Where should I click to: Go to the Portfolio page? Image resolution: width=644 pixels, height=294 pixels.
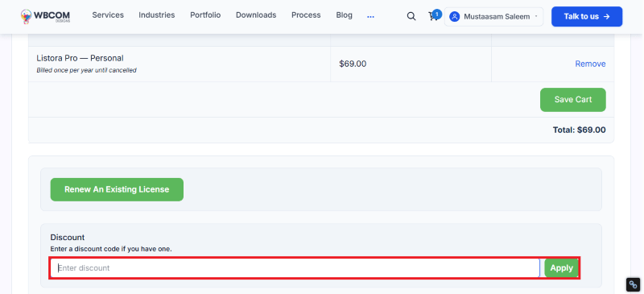click(x=205, y=15)
